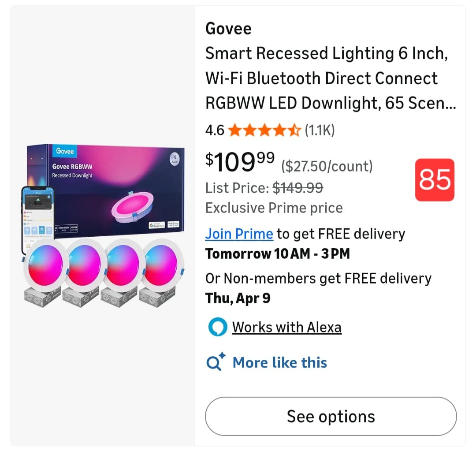Image resolution: width=476 pixels, height=451 pixels.
Task: Open the 1.1K reviews count
Action: tap(320, 130)
